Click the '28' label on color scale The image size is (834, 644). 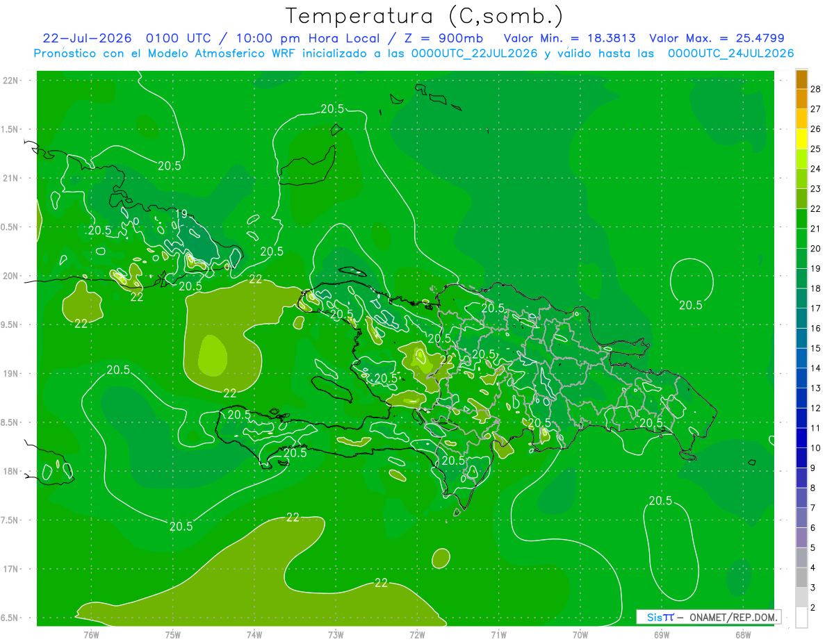[x=815, y=89]
